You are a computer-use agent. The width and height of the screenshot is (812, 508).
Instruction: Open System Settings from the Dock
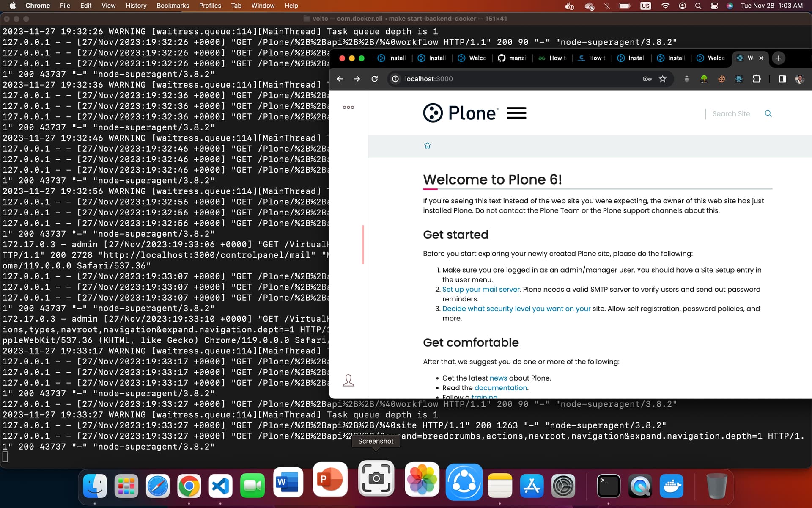tap(563, 486)
